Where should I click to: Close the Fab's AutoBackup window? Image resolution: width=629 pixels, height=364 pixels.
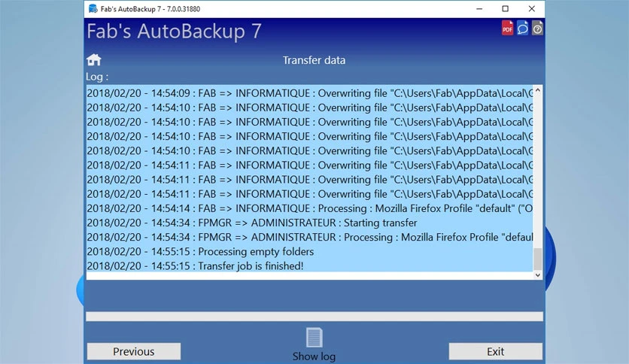[532, 9]
